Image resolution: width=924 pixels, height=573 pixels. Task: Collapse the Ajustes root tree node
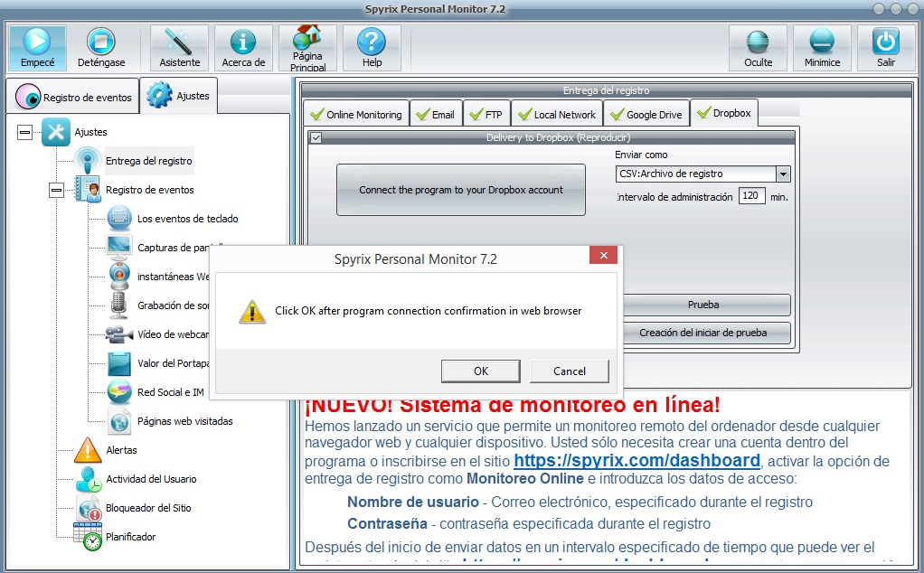pos(24,132)
